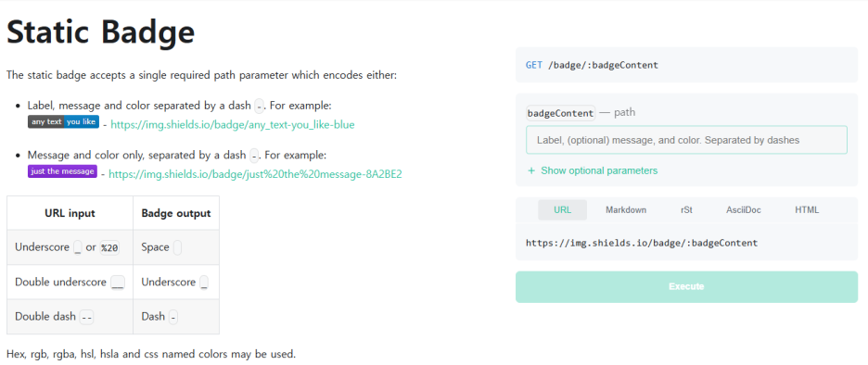This screenshot has width=868, height=365.
Task: Switch to the Markdown tab
Action: pos(626,210)
